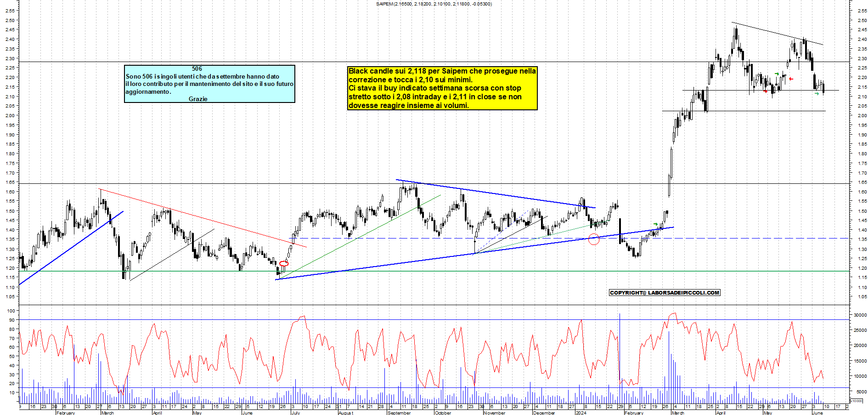Click the 50 level on the oscillator scale
The width and height of the screenshot is (868, 415).
(x=12, y=356)
